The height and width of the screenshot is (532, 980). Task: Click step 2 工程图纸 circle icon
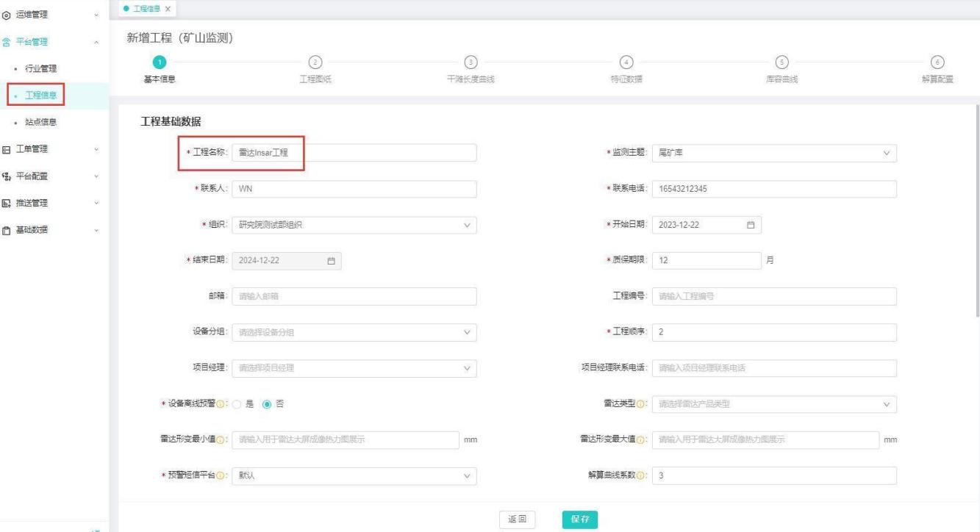[315, 62]
